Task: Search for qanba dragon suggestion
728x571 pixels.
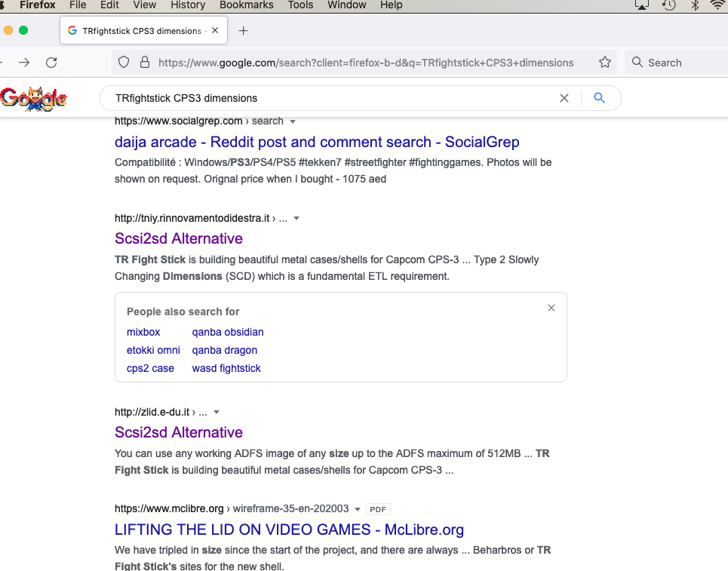Action: [225, 351]
